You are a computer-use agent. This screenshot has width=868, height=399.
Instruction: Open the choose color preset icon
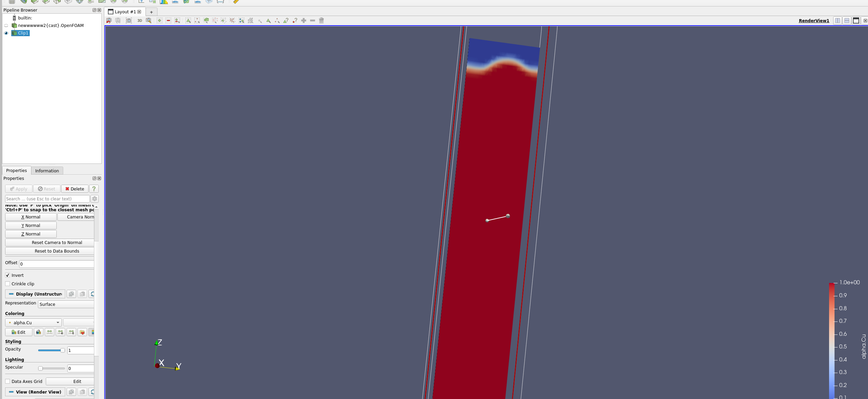pyautogui.click(x=82, y=332)
